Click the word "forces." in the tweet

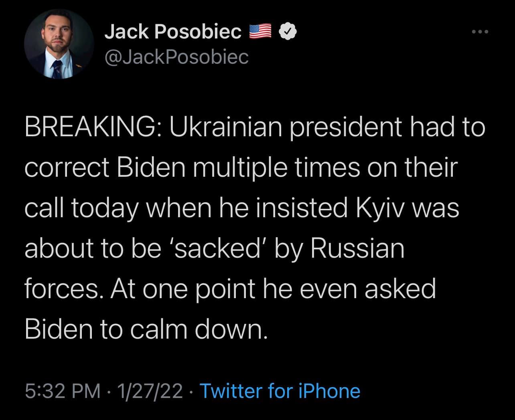pos(62,289)
